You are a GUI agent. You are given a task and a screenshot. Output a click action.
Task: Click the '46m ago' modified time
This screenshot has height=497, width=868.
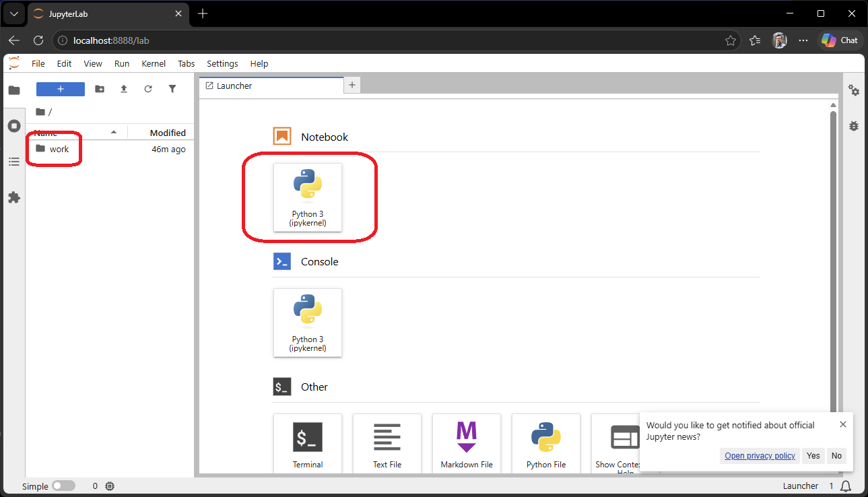tap(168, 149)
